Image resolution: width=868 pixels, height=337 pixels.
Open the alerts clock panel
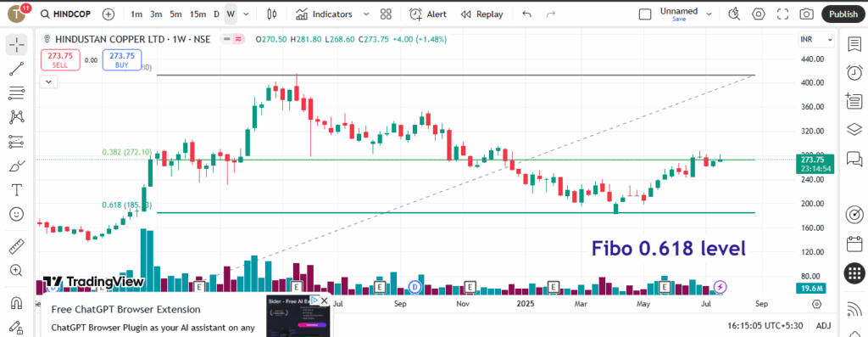click(854, 72)
